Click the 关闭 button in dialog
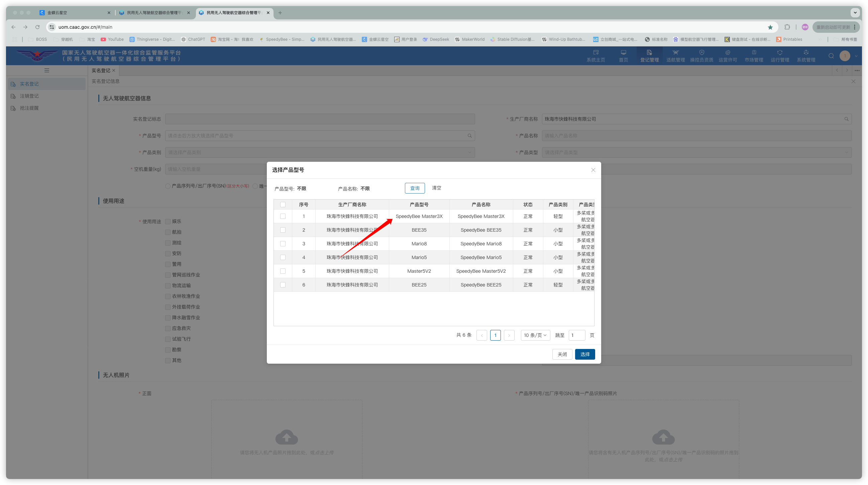The image size is (868, 485). click(x=562, y=354)
